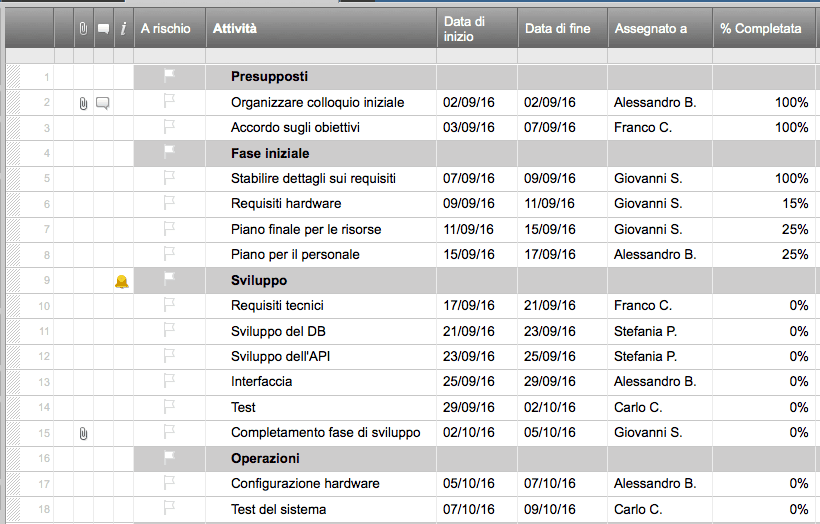
Task: Select the Piano per il personale cell
Action: tap(321, 255)
